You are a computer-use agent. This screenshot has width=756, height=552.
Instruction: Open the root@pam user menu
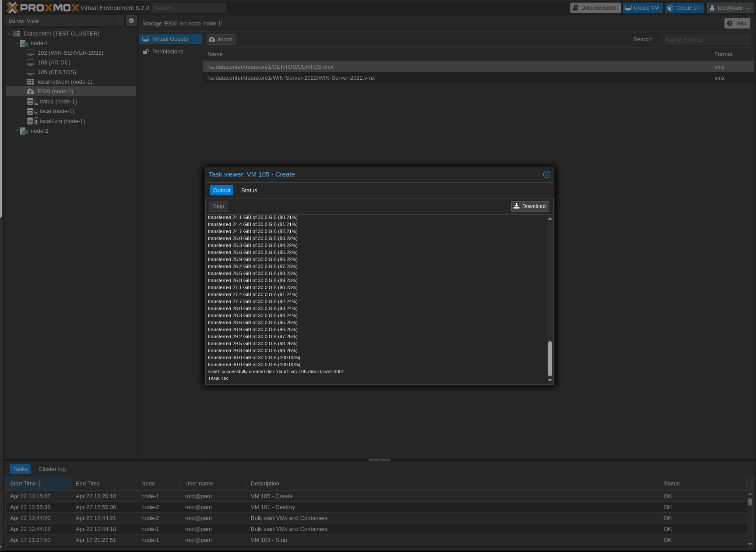tap(729, 8)
